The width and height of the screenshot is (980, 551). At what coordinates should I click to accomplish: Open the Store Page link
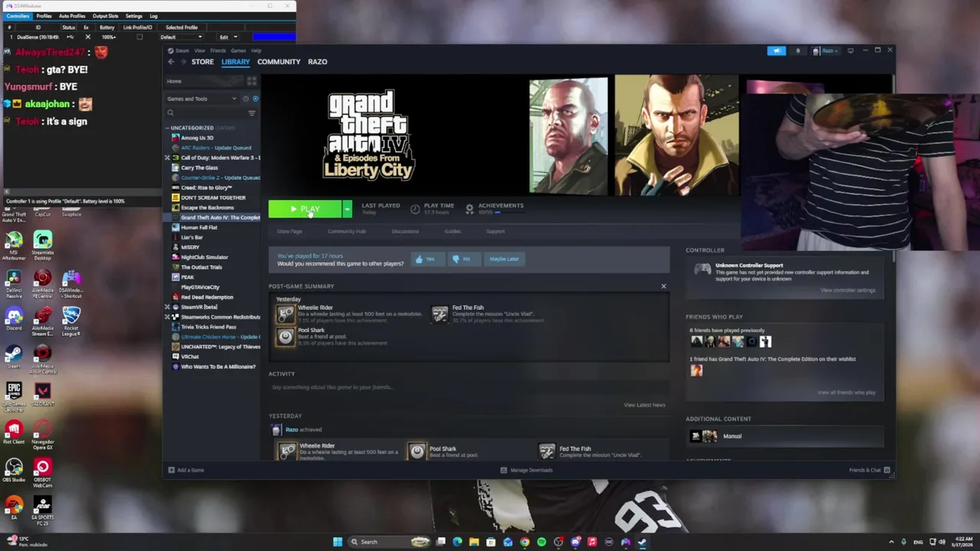pos(289,231)
